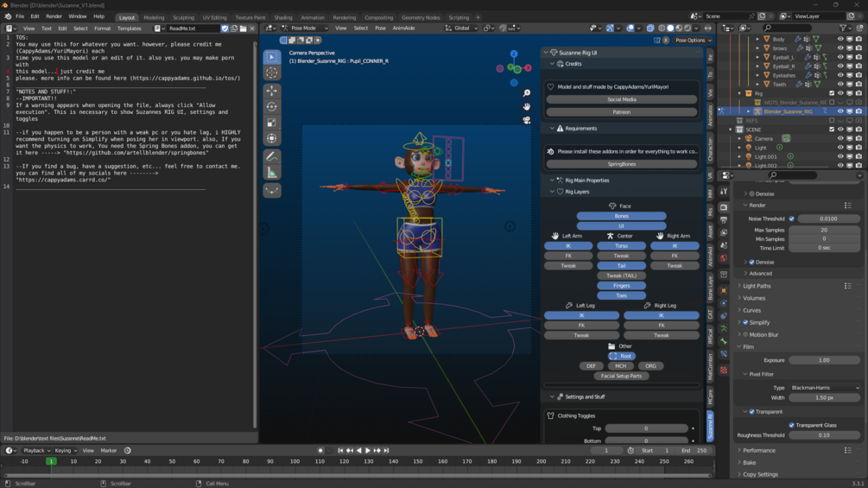Click the zoom magnifier viewport icon
Screen dimensions: 868x488
click(527, 93)
